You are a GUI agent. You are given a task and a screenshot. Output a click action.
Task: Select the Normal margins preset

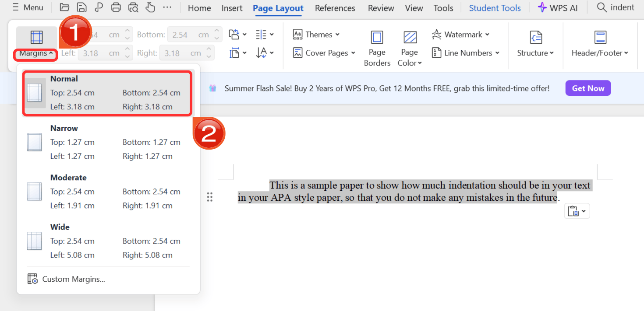pos(107,92)
